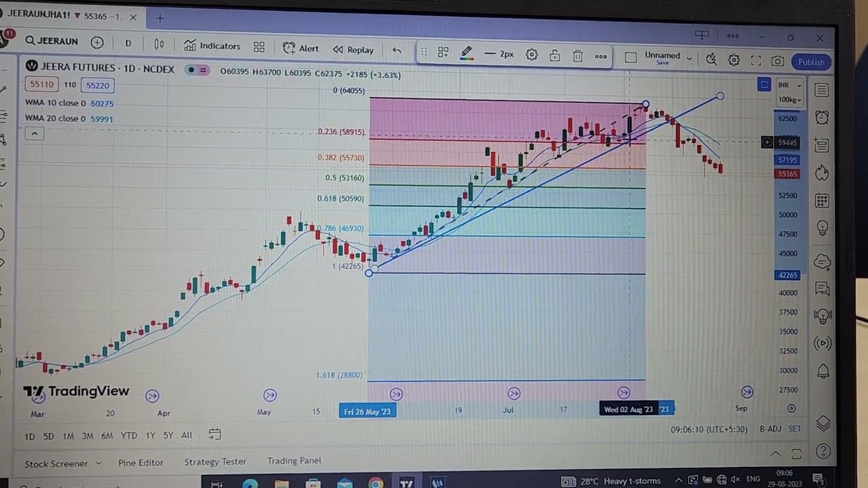868x488 pixels.
Task: Enter fullscreen chart mode
Action: coord(756,61)
